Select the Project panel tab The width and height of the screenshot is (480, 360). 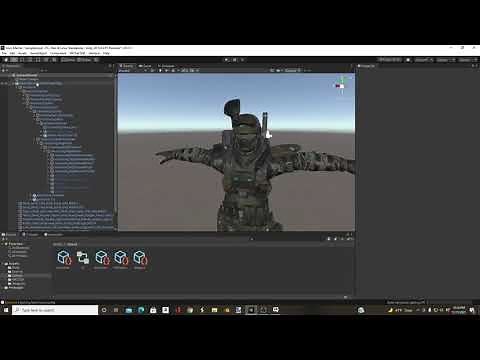[x=9, y=235]
